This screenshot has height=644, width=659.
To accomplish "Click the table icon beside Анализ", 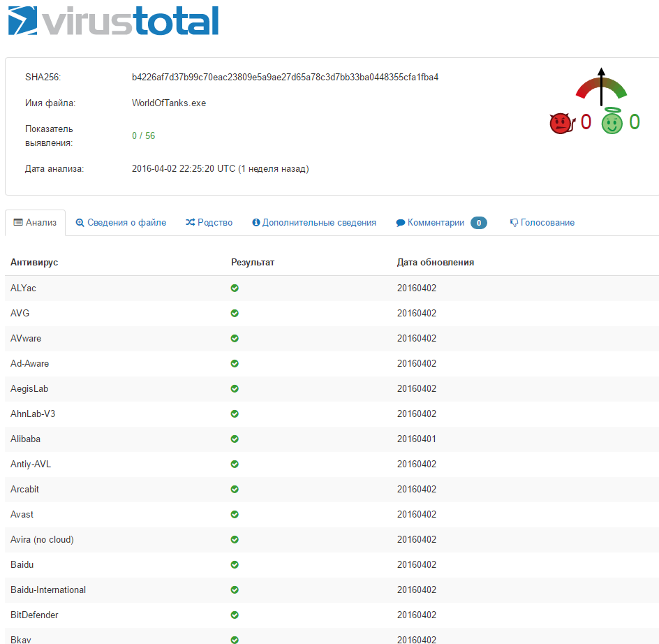I will tap(18, 222).
